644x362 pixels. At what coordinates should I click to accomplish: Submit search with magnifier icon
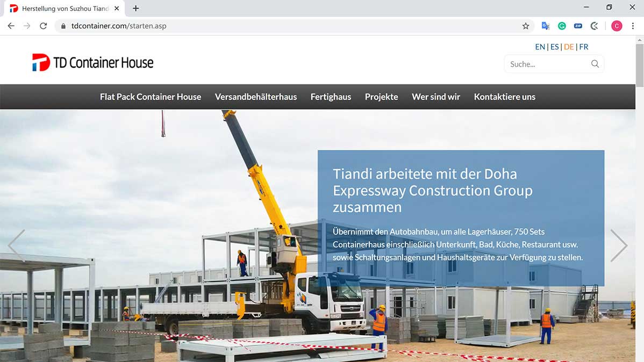595,63
